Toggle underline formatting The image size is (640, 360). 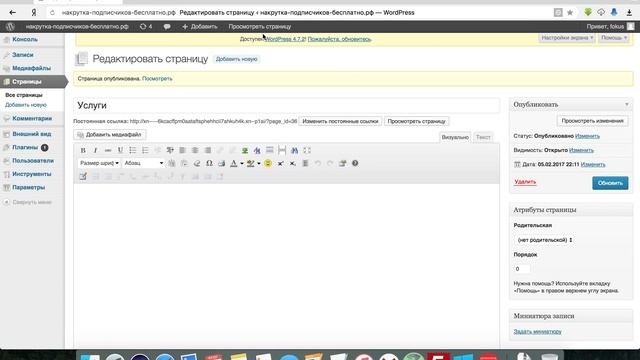click(120, 150)
